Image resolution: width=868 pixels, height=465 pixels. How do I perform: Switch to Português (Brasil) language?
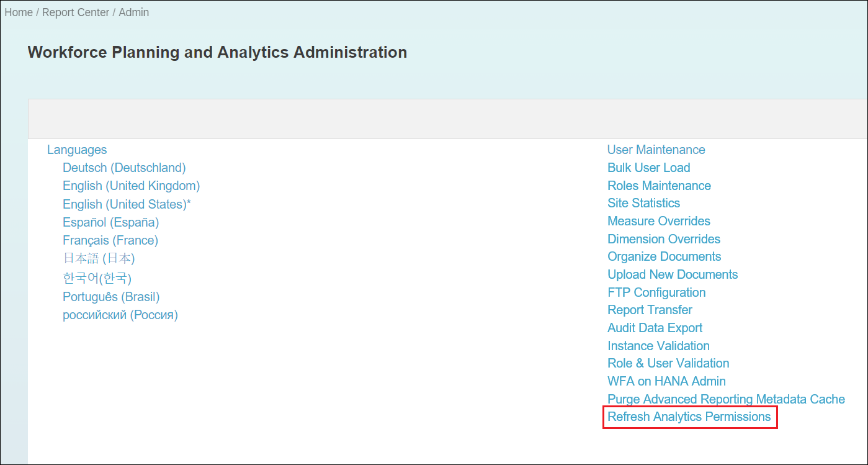(x=111, y=297)
